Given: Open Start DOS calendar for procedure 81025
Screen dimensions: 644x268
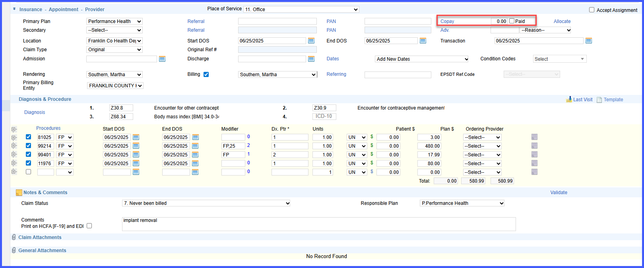Looking at the screenshot, I should pyautogui.click(x=136, y=137).
